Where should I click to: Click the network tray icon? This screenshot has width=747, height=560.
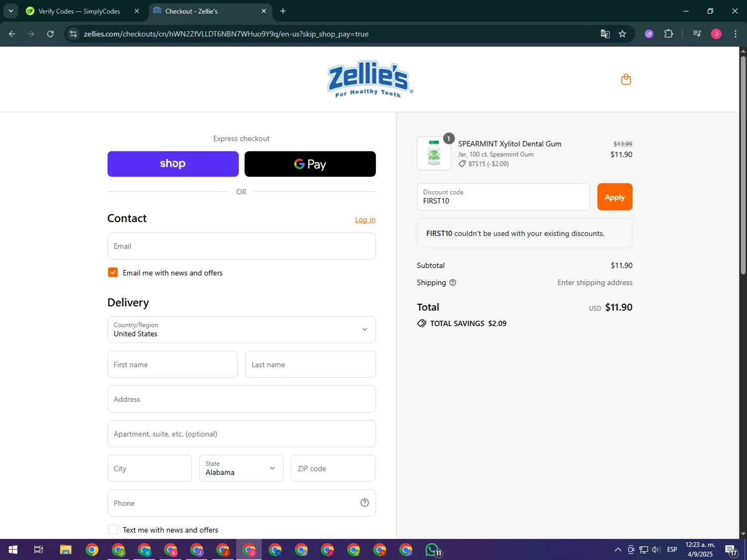643,550
